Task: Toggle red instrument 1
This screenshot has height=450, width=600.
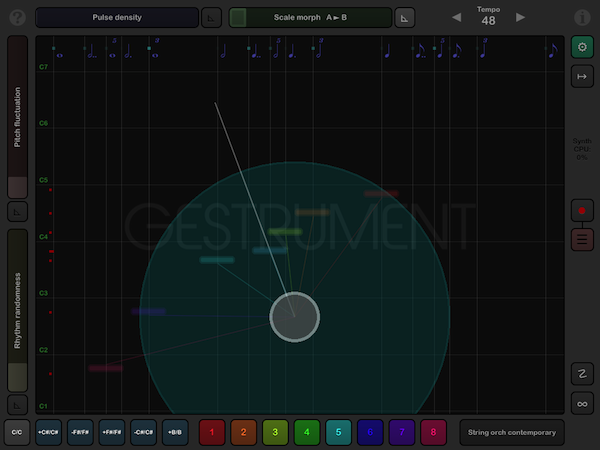Action: tap(212, 432)
